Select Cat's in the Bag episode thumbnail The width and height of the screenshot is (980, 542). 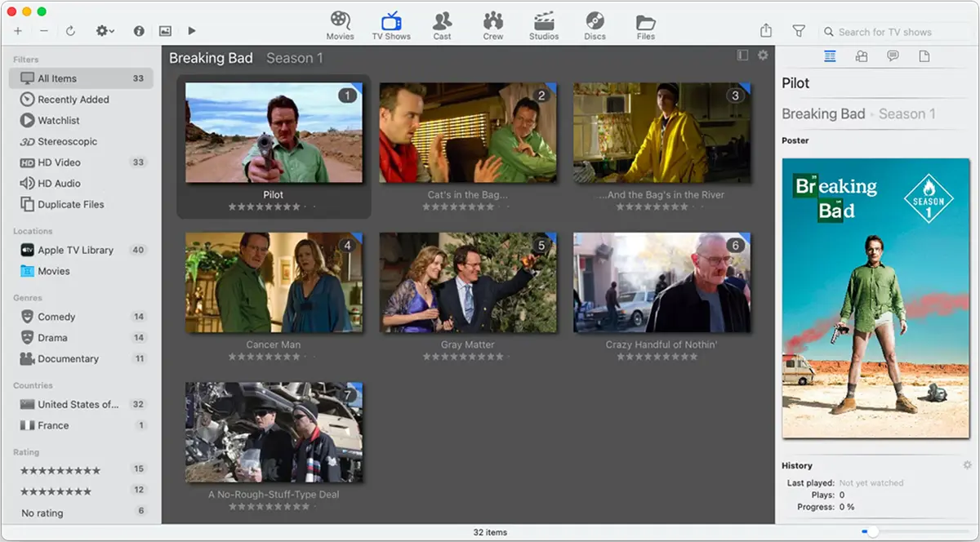coord(468,132)
